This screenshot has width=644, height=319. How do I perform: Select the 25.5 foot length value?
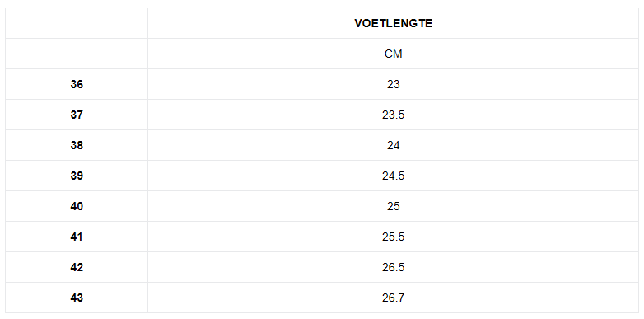(x=393, y=237)
